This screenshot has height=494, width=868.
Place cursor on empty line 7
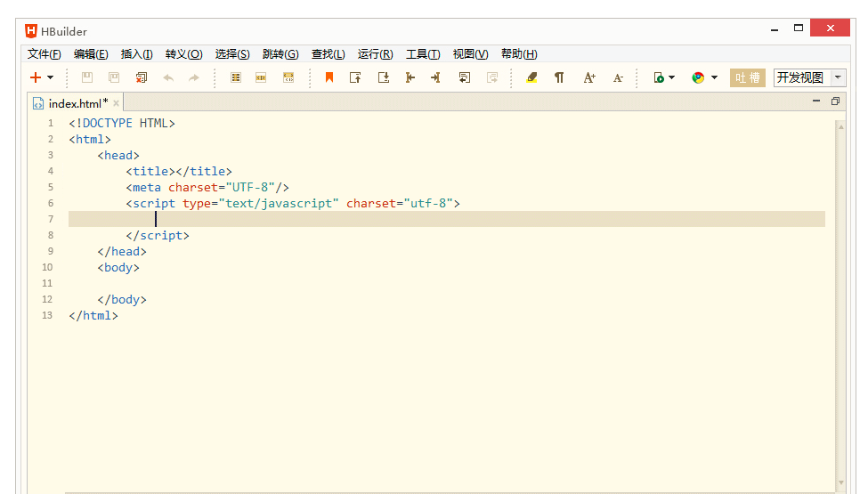coord(447,219)
